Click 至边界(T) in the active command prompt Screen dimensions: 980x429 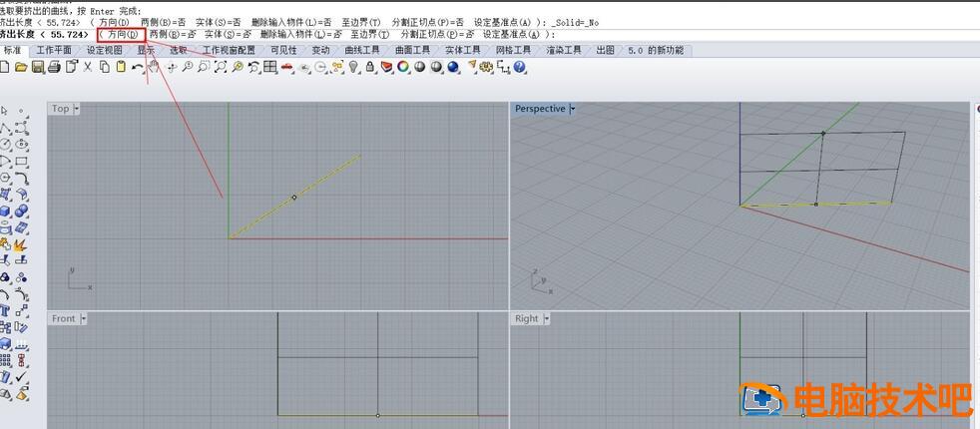369,34
